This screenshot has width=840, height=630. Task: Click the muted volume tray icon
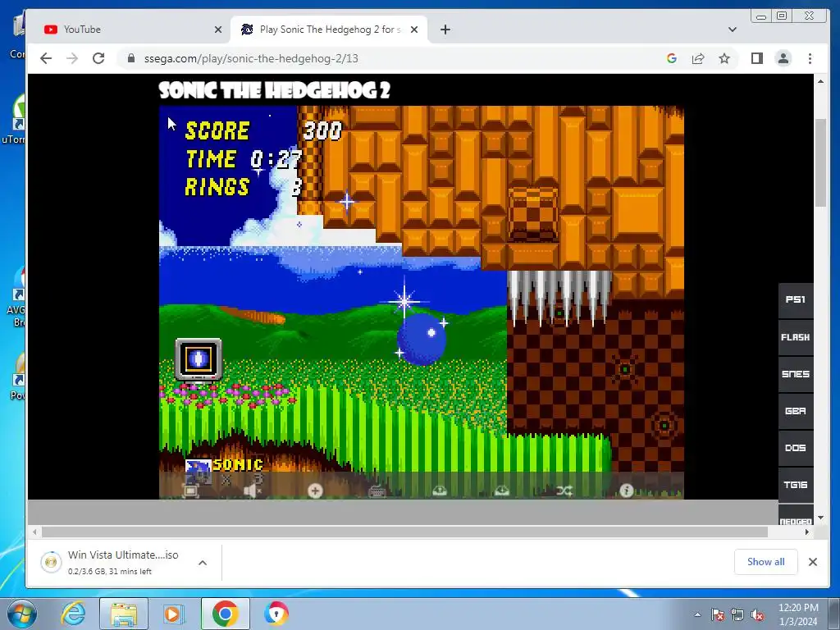[x=757, y=614]
